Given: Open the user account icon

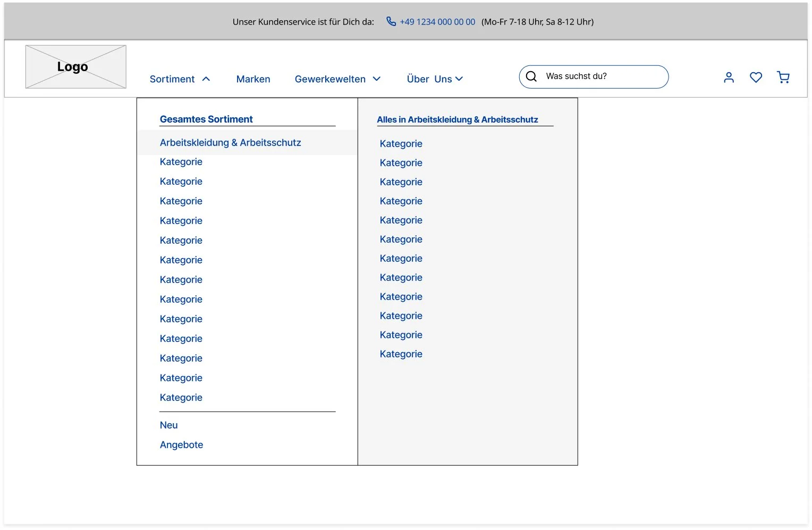Looking at the screenshot, I should point(729,78).
